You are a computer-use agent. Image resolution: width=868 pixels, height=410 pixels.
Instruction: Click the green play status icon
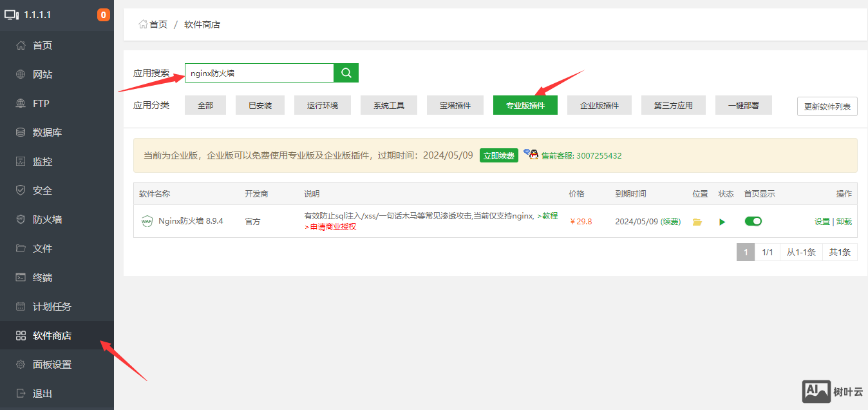(x=722, y=222)
